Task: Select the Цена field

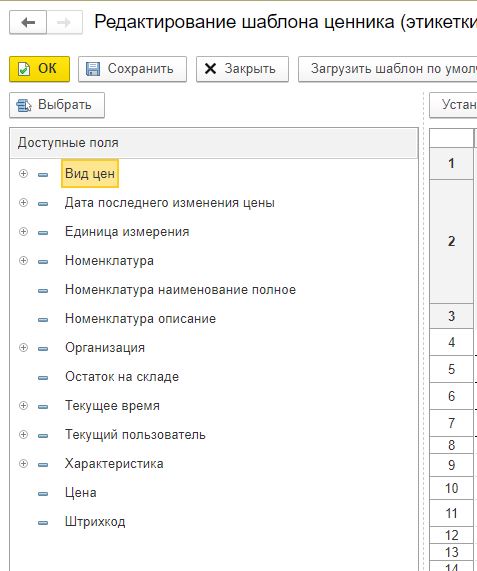Action: coord(81,493)
